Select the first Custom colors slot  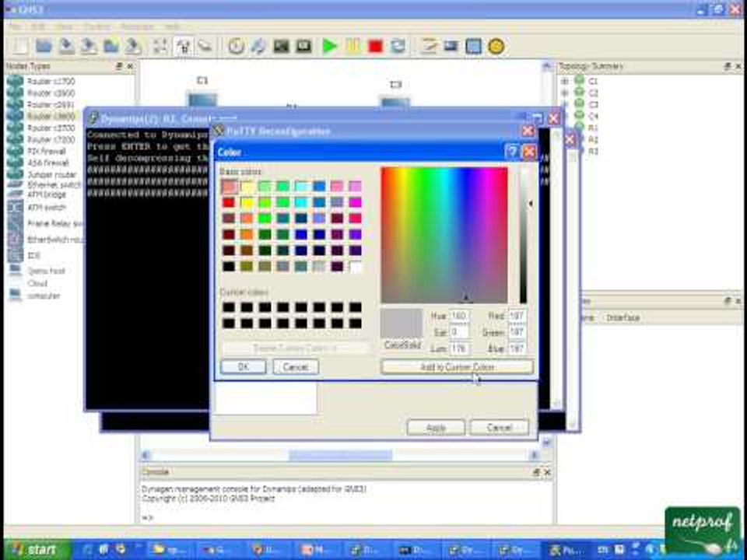click(x=229, y=307)
